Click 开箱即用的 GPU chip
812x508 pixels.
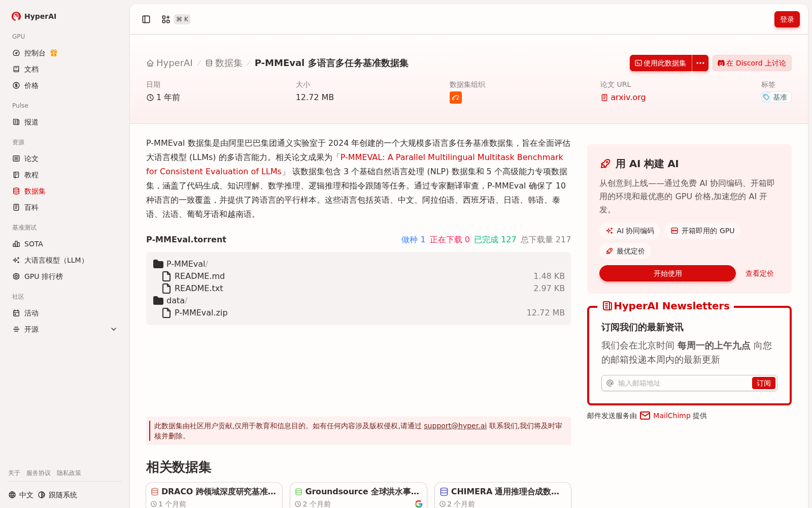point(702,231)
